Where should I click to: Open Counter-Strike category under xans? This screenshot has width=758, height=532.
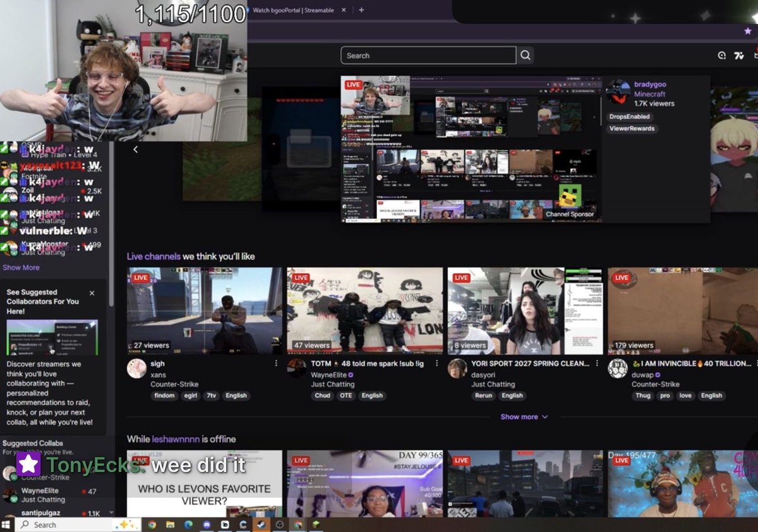(x=174, y=384)
